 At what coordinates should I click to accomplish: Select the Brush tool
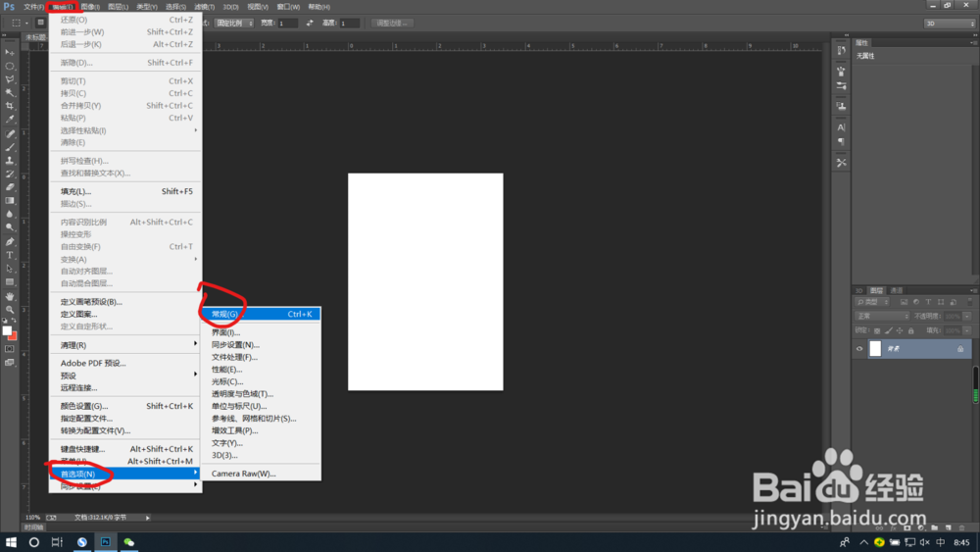point(10,147)
